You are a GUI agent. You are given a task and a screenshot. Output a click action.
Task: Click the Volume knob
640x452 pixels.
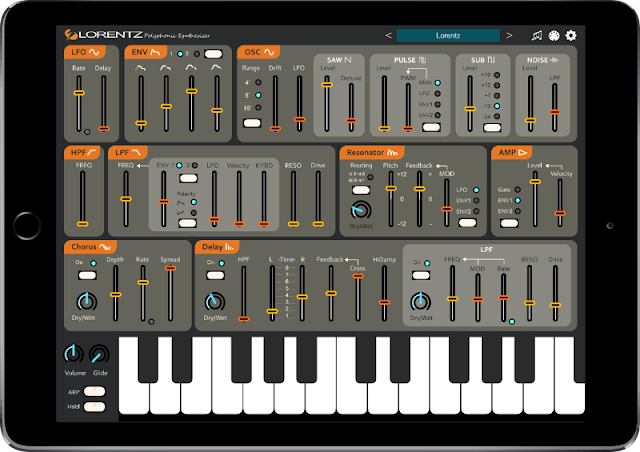[x=73, y=354]
